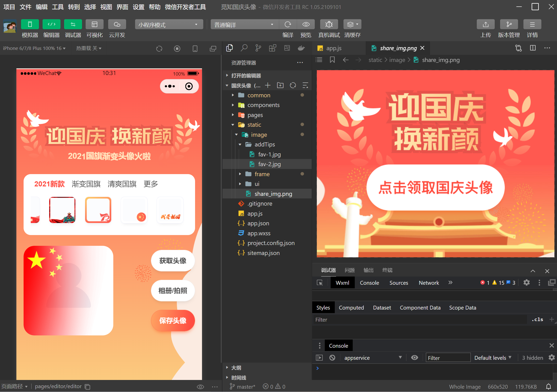Toggle the 模拟器 simulator panel button
Screen dimensions: 557x392
click(30, 24)
